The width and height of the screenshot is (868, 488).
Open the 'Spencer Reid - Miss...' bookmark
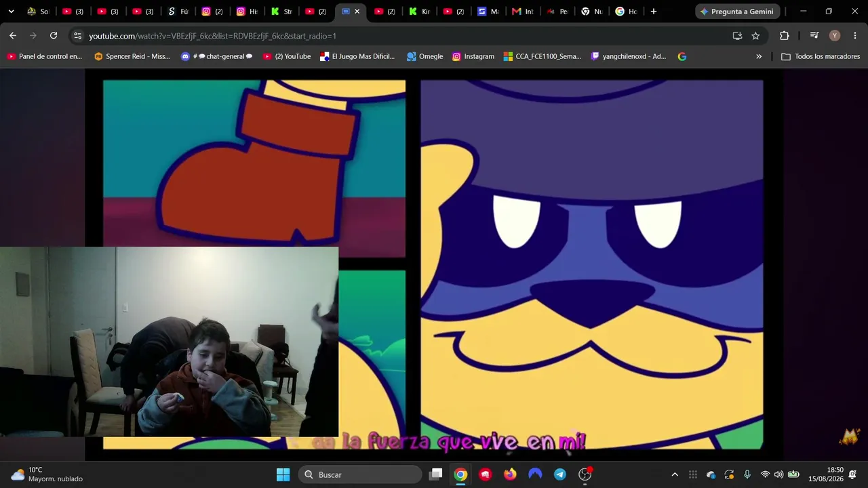tap(132, 56)
